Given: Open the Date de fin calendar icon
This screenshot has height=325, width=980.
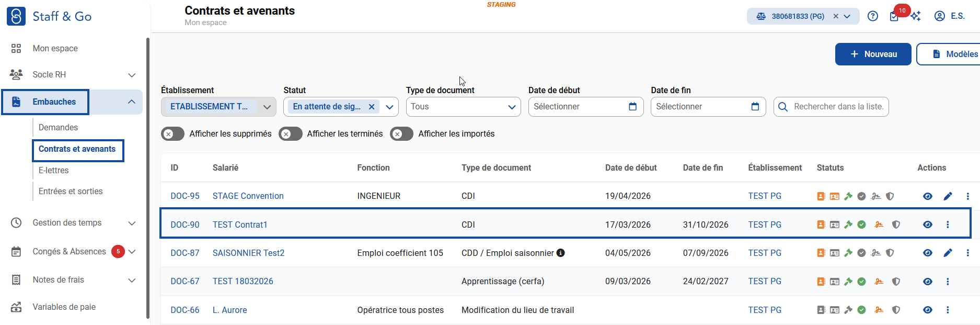Looking at the screenshot, I should [x=755, y=107].
